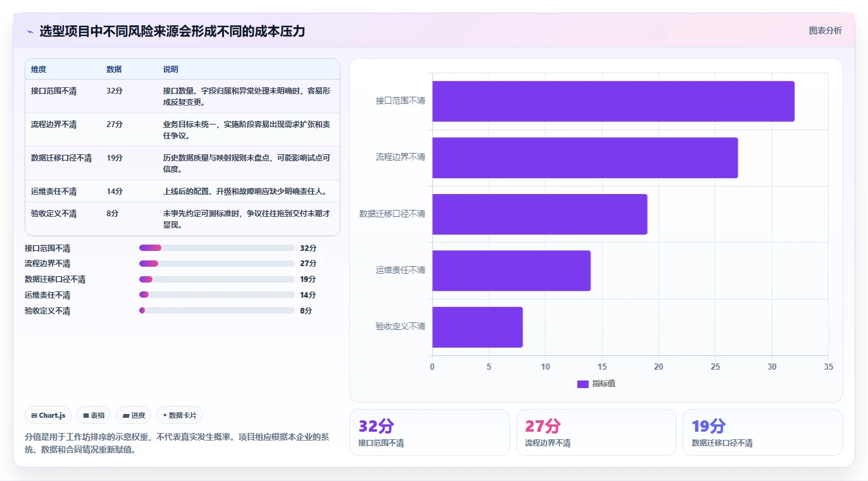
Task: Click description starting 接口数量、字段归属
Action: point(247,96)
